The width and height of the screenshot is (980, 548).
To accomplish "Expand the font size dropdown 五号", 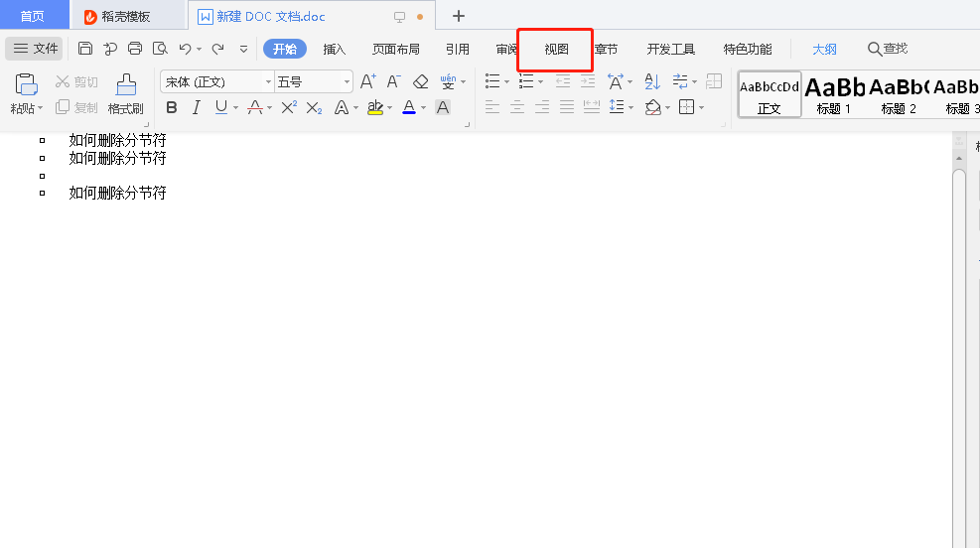I will point(347,82).
